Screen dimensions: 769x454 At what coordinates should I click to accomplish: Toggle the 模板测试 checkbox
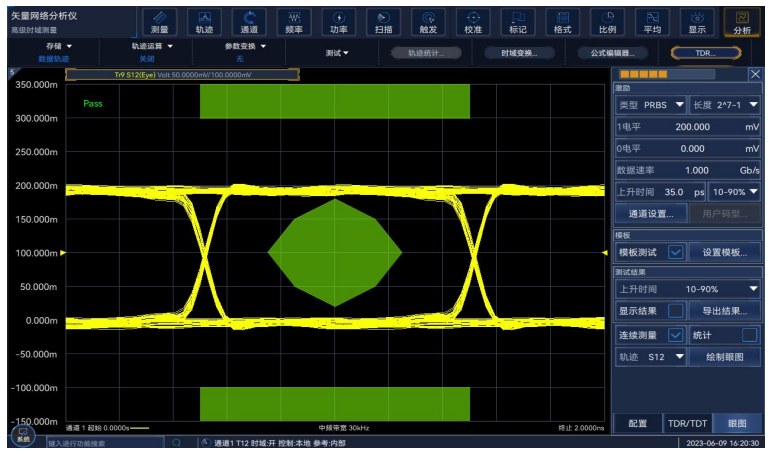pos(676,252)
